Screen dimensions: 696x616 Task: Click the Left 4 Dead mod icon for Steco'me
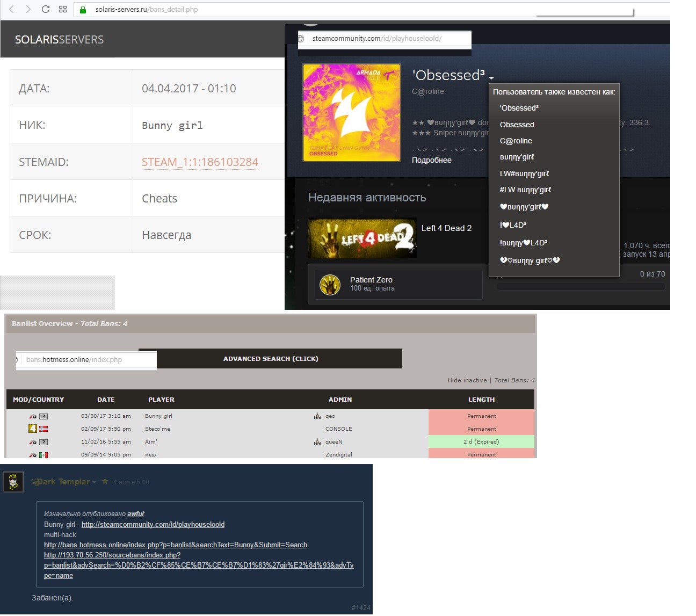(x=33, y=429)
